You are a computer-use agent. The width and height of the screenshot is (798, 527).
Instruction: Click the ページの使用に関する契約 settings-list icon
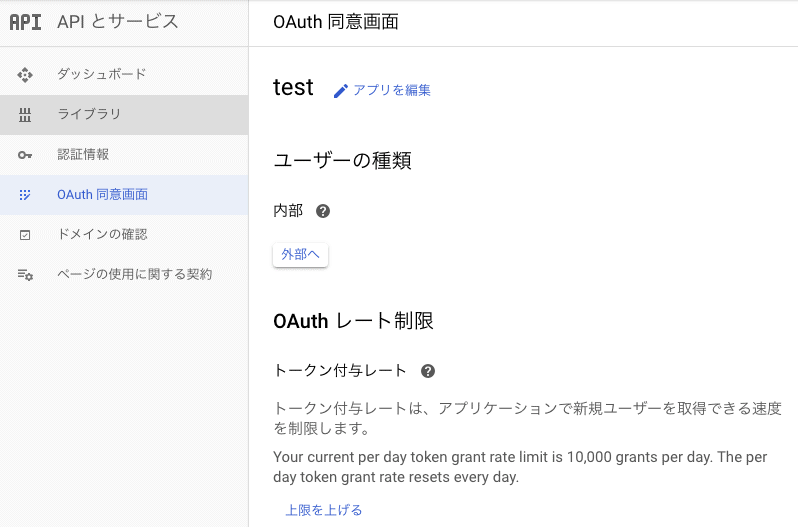click(x=26, y=274)
